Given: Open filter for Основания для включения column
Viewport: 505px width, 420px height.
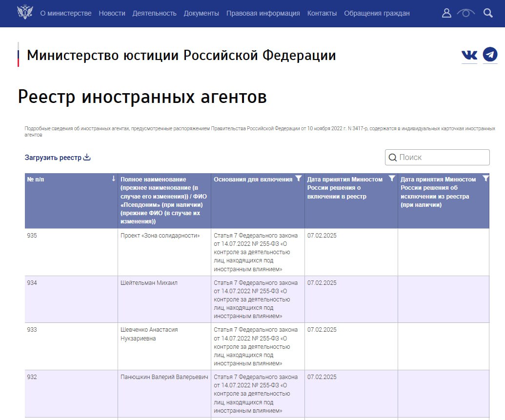Looking at the screenshot, I should pyautogui.click(x=299, y=179).
